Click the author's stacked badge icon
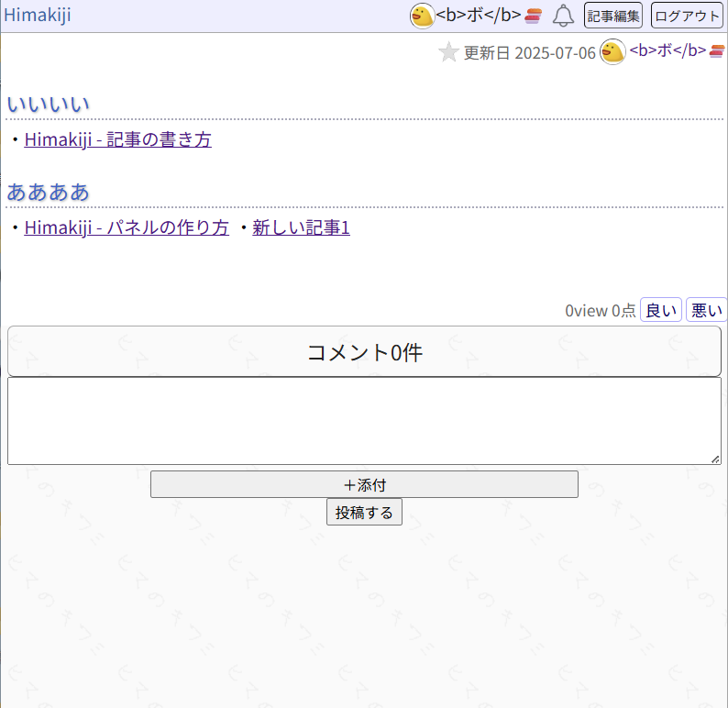 tap(717, 51)
